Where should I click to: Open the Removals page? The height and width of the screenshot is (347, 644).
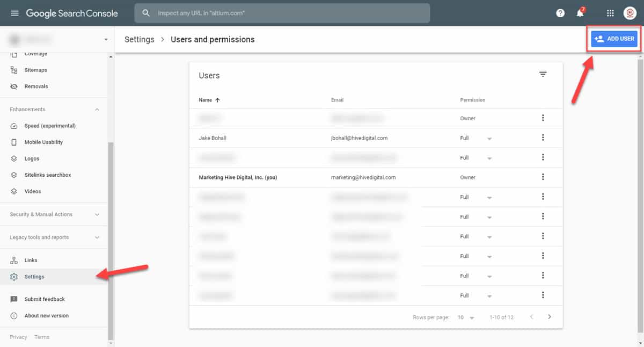pos(36,86)
